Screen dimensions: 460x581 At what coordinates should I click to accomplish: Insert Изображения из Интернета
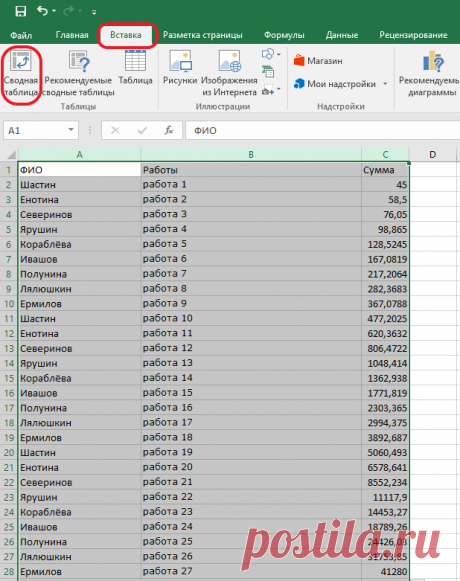click(x=229, y=73)
